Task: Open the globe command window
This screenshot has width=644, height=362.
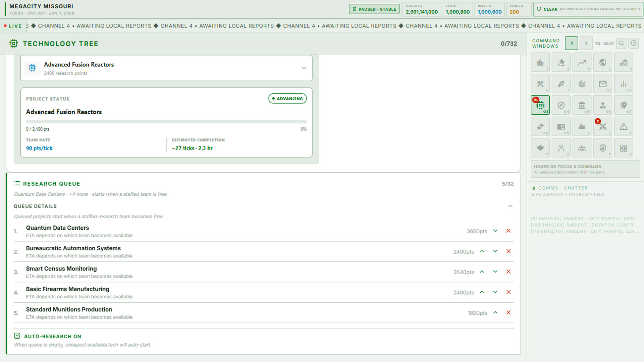Action: point(603,62)
